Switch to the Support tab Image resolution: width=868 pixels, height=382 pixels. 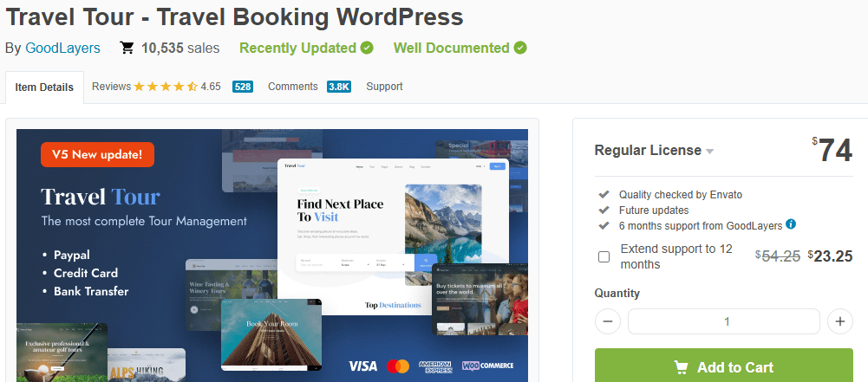[384, 87]
